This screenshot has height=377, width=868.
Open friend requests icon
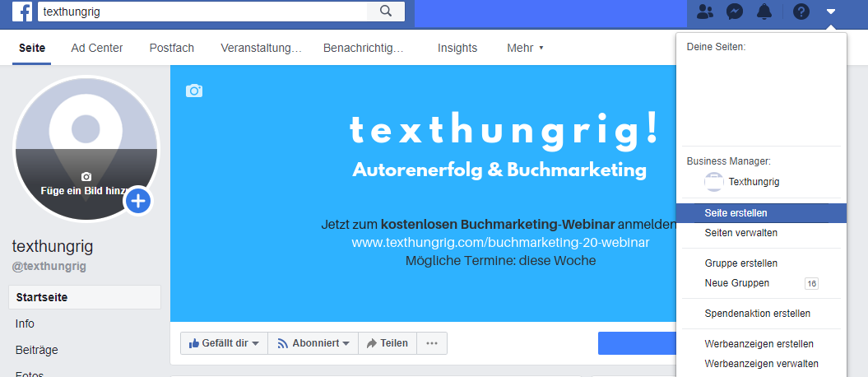[705, 12]
